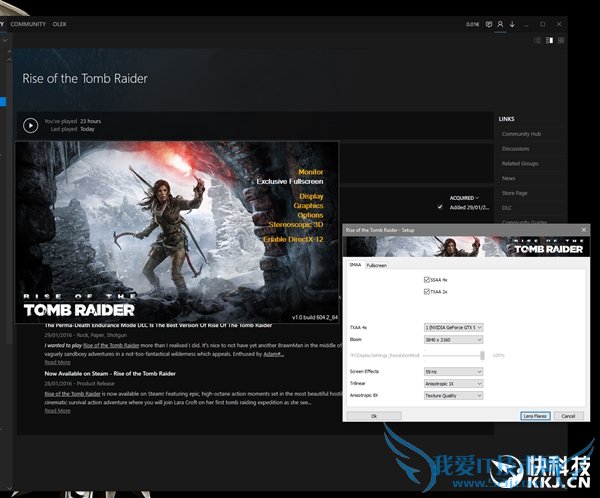Viewport: 600px width, 498px height.
Task: Open the Now Available on Steam article headline
Action: (110, 374)
